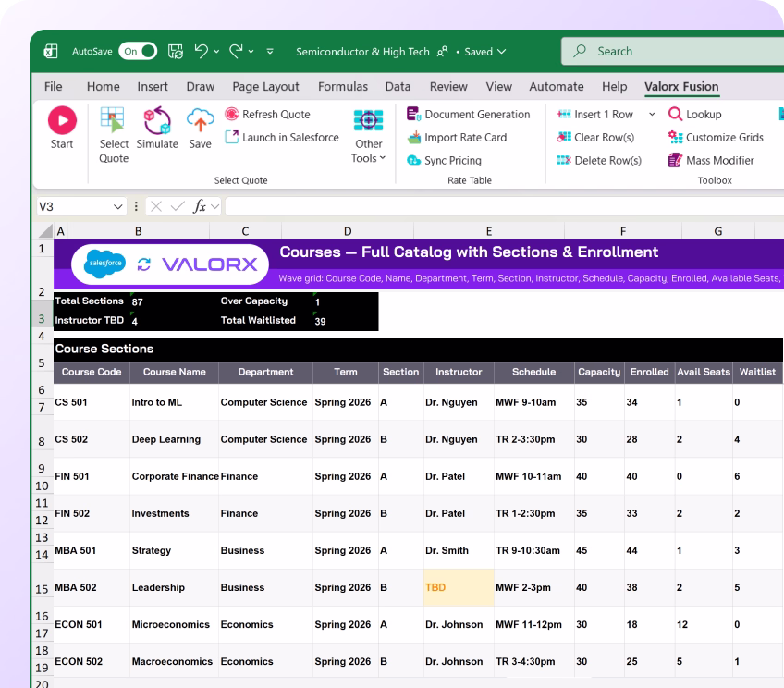Select column F header
Screen dimensions: 784x688
coord(622,231)
